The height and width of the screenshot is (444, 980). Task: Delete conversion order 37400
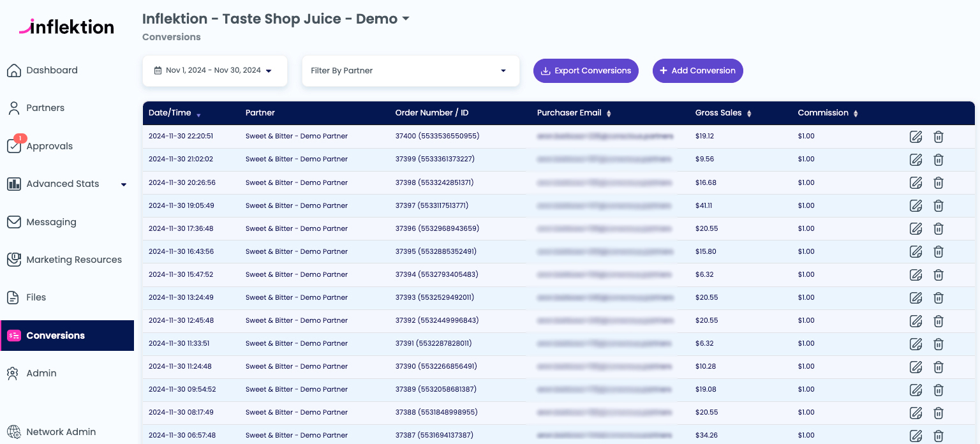[x=939, y=137]
